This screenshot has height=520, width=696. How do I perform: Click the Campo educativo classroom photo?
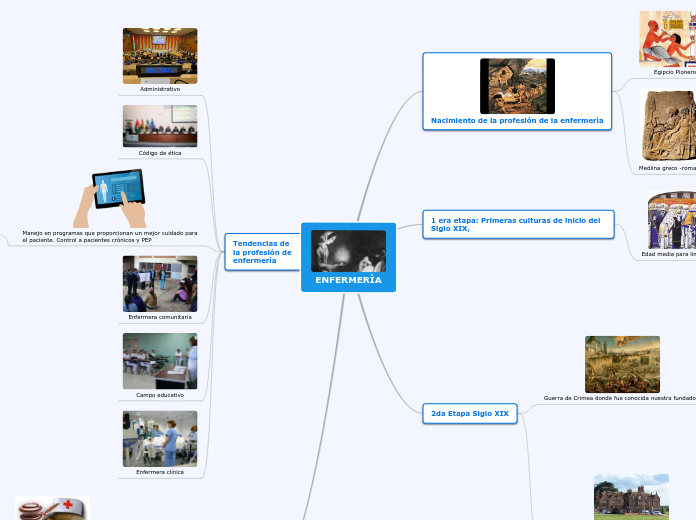(160, 361)
